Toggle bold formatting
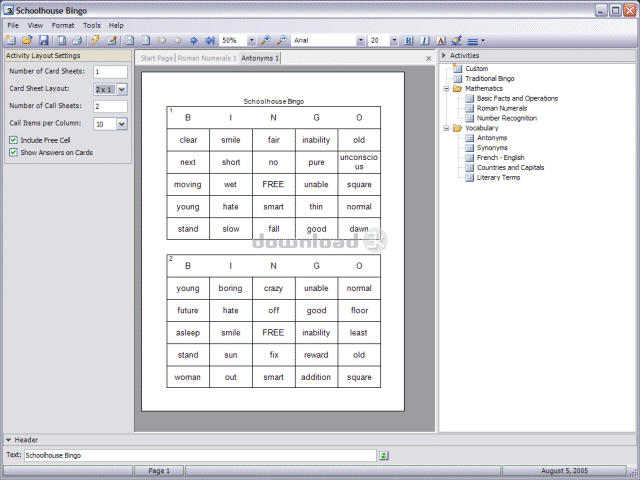The height and width of the screenshot is (480, 640). pyautogui.click(x=409, y=40)
